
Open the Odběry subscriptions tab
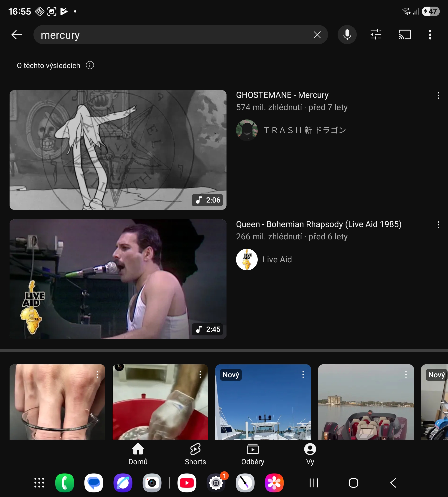(x=253, y=454)
